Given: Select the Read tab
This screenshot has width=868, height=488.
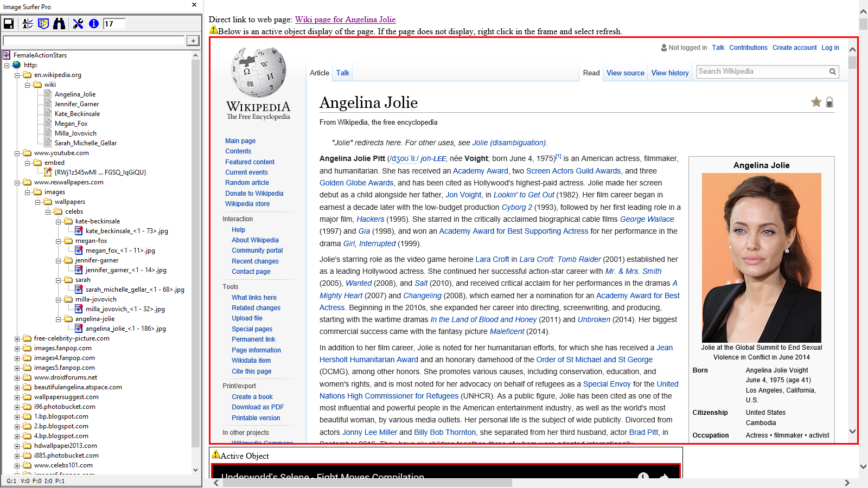Looking at the screenshot, I should click(591, 73).
